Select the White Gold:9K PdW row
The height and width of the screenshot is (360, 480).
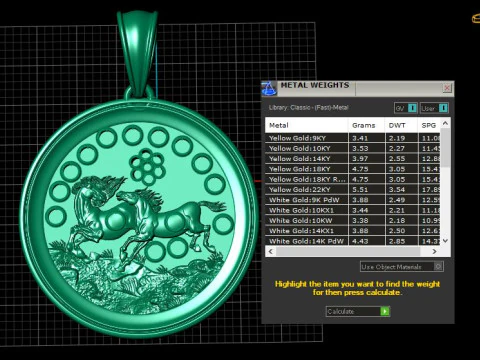[x=353, y=200]
